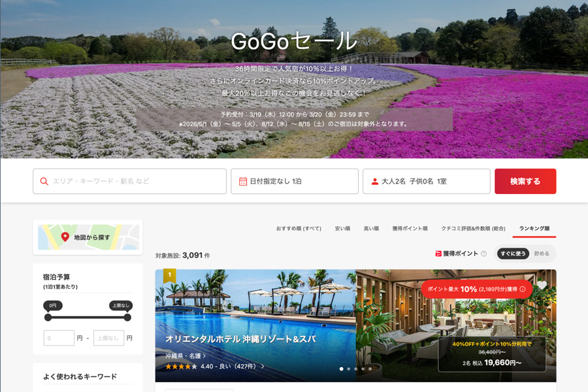Click the person icon in the guest field
Viewport: 588px width, 392px height.
point(374,181)
